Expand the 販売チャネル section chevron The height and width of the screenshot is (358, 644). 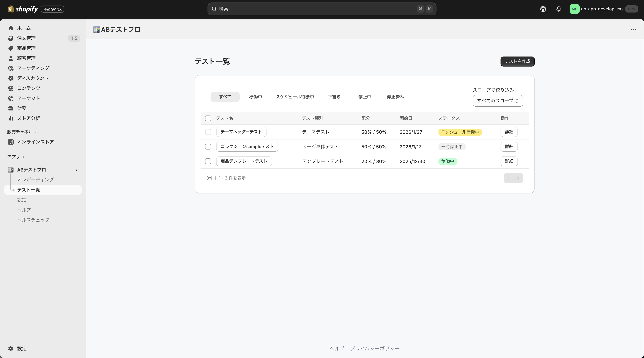(36, 132)
